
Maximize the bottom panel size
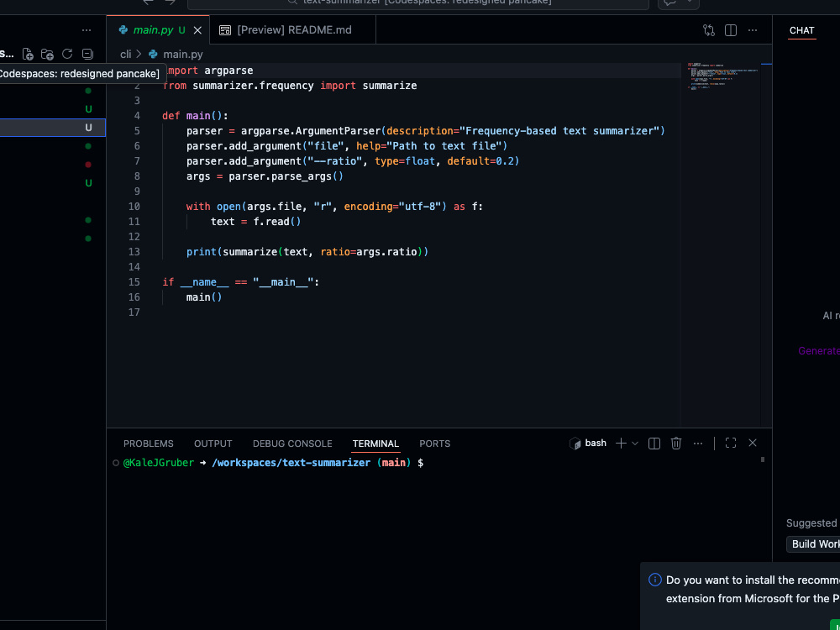click(x=731, y=443)
